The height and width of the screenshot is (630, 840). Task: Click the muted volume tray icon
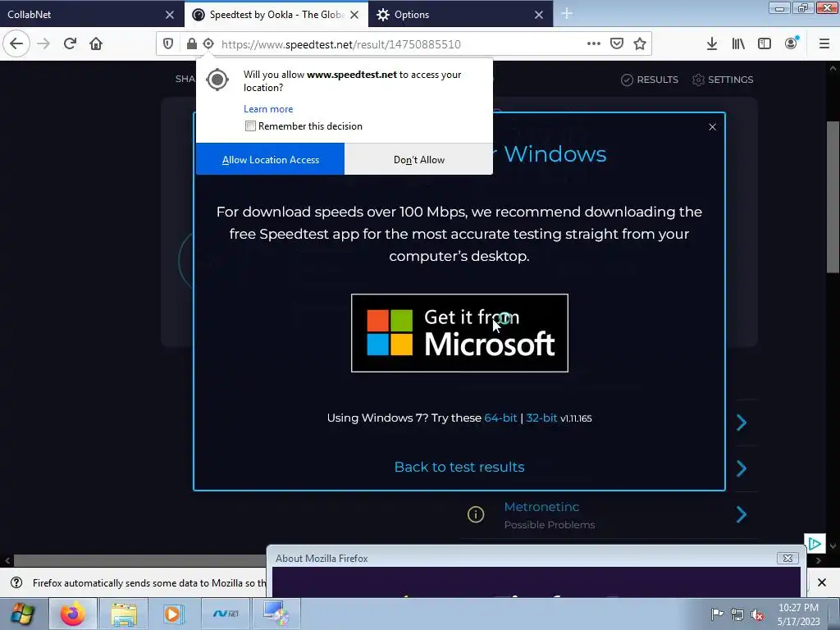(757, 615)
